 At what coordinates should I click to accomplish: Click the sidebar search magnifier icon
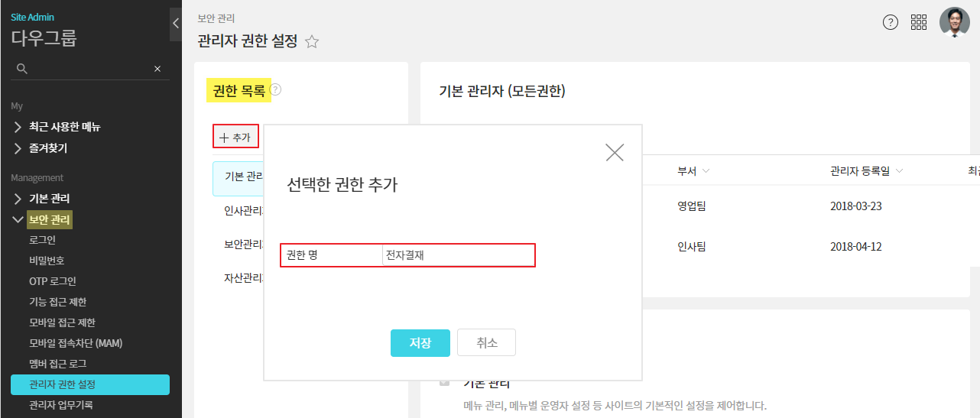pyautogui.click(x=22, y=69)
